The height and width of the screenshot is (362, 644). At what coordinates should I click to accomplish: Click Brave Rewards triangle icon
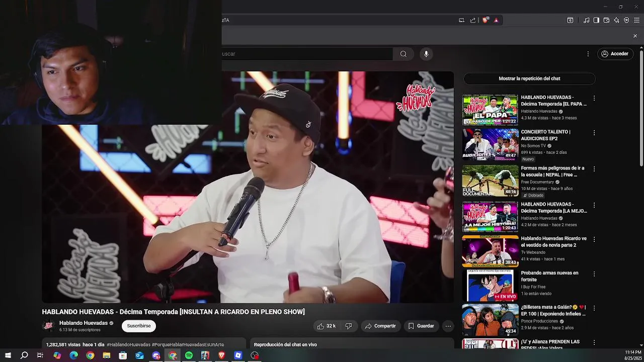[496, 20]
